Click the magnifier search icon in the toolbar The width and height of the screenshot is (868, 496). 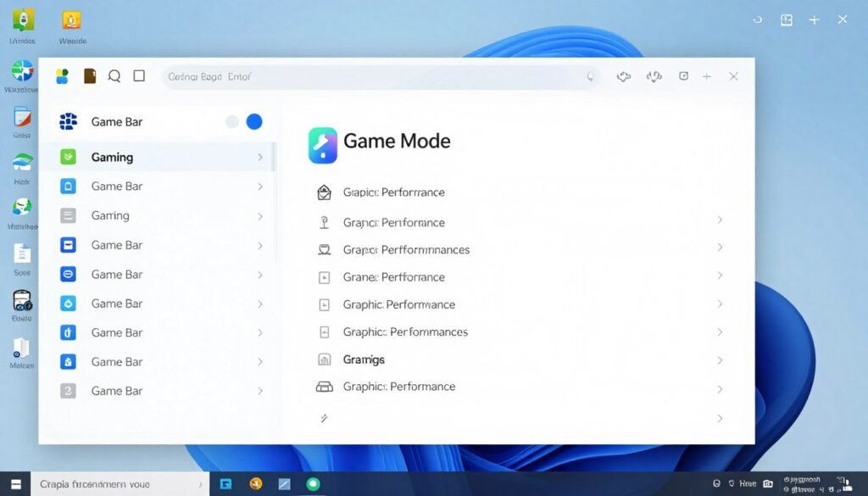pos(114,76)
